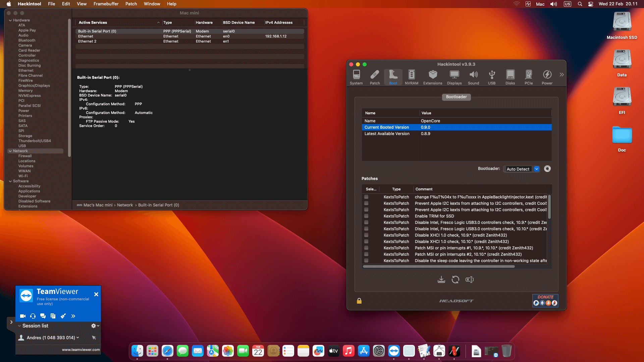Select the Doc folder on the desktop
The image size is (644, 362).
[622, 138]
